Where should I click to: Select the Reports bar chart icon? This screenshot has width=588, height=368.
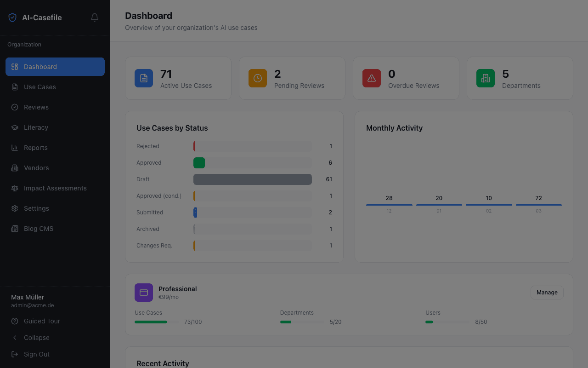[x=14, y=147]
